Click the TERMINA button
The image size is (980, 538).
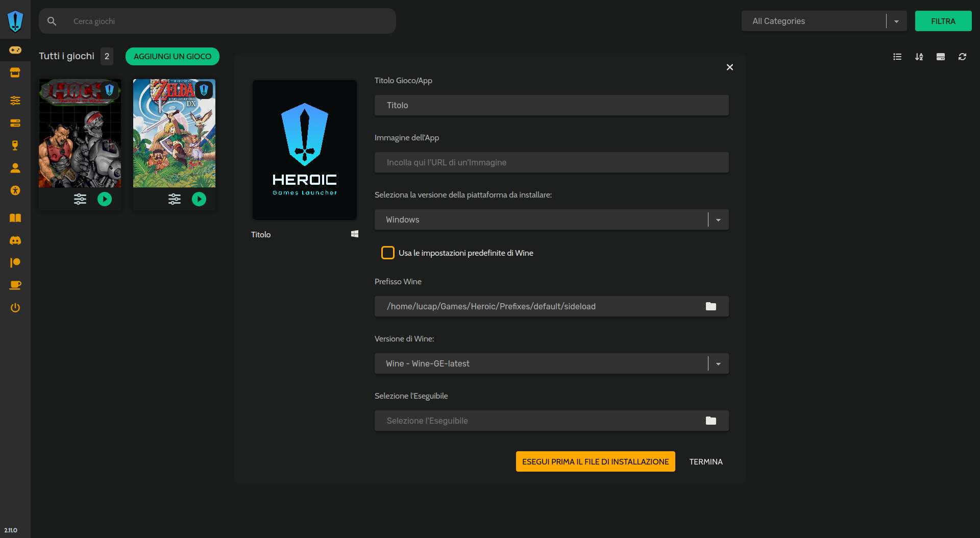(706, 461)
